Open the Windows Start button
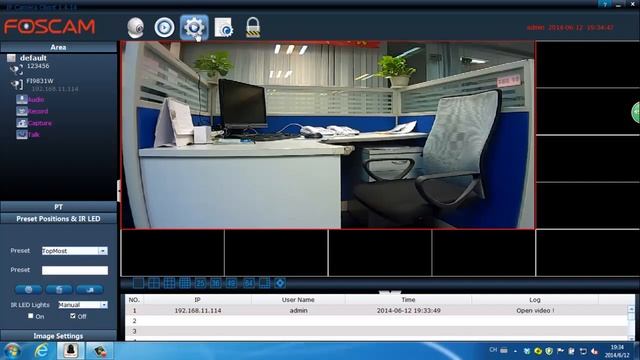The width and height of the screenshot is (640, 360). coord(12,351)
